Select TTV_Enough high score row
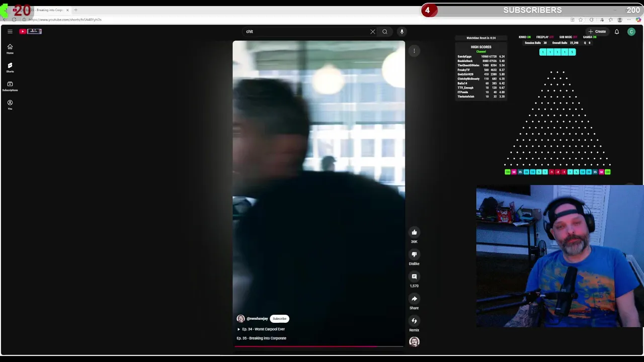Image resolution: width=644 pixels, height=362 pixels. (481, 88)
